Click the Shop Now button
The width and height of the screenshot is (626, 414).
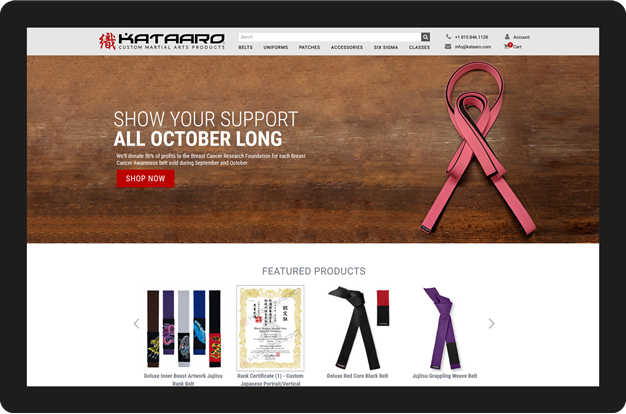[145, 178]
